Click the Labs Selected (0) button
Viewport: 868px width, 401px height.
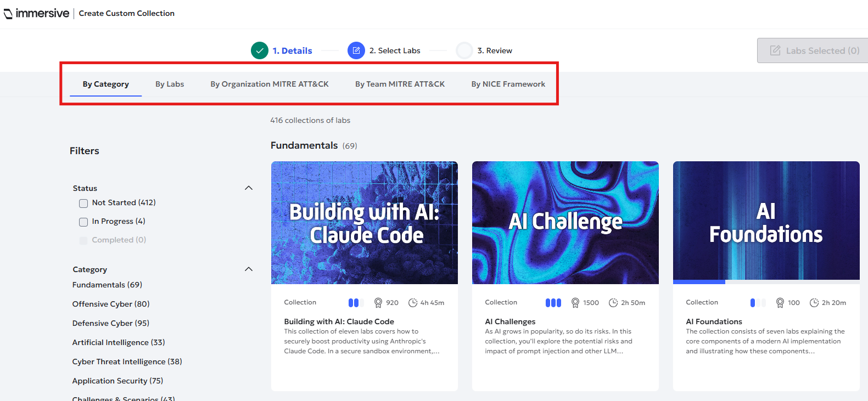tap(813, 50)
